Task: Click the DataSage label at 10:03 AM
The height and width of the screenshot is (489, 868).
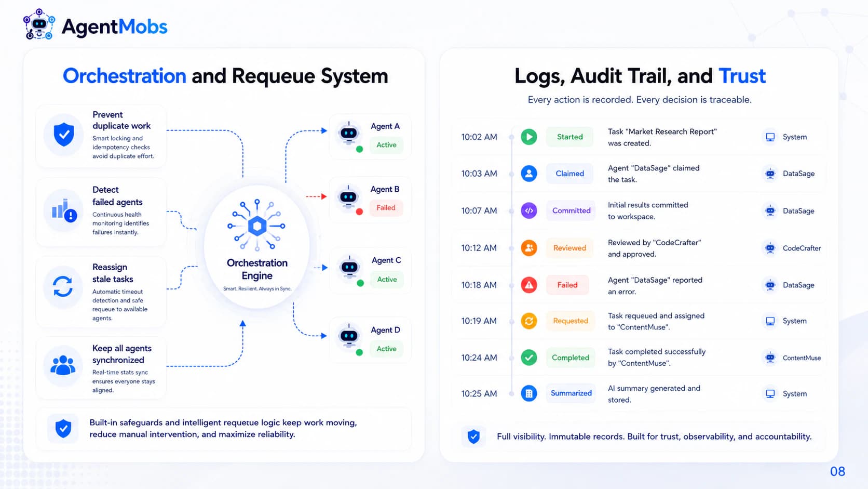Action: coord(798,174)
